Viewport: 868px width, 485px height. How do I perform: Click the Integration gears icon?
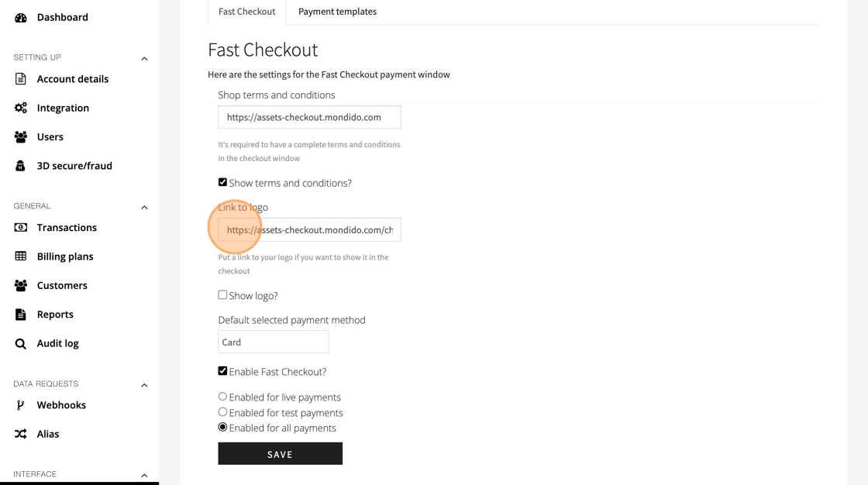(21, 108)
